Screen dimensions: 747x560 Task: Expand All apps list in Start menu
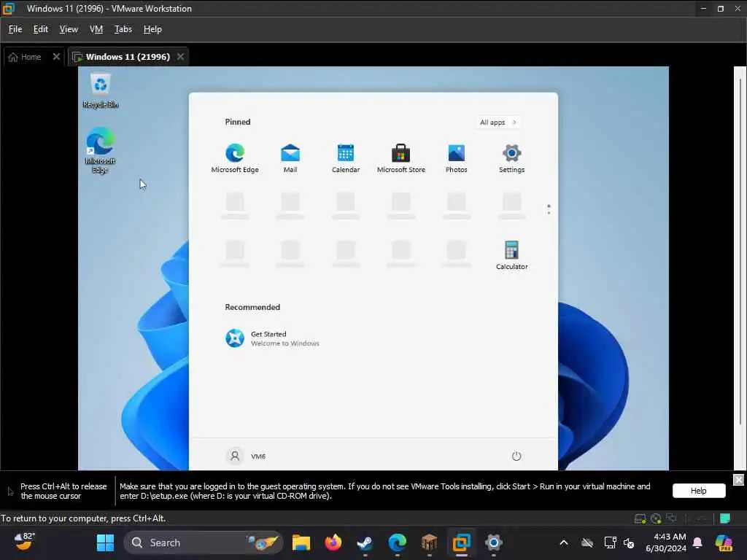pyautogui.click(x=498, y=122)
